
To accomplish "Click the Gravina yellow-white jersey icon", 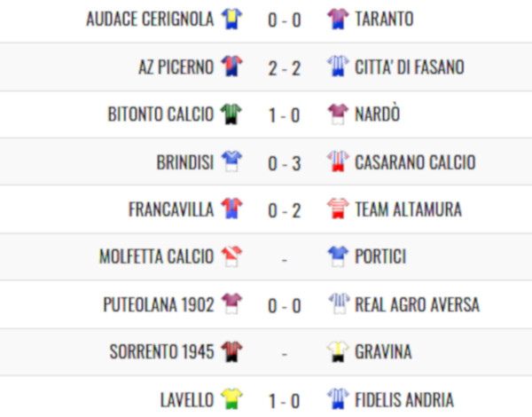I will click(x=338, y=352).
